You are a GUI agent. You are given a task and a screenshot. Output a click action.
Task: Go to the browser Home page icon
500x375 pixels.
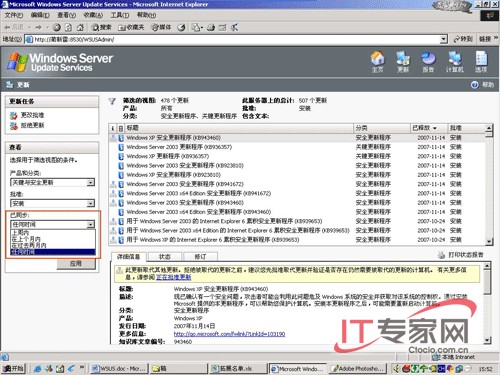(80, 27)
